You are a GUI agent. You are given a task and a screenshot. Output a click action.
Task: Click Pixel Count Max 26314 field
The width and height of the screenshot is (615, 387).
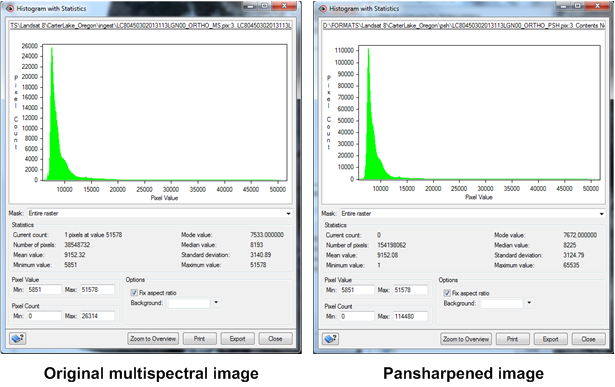coord(97,316)
